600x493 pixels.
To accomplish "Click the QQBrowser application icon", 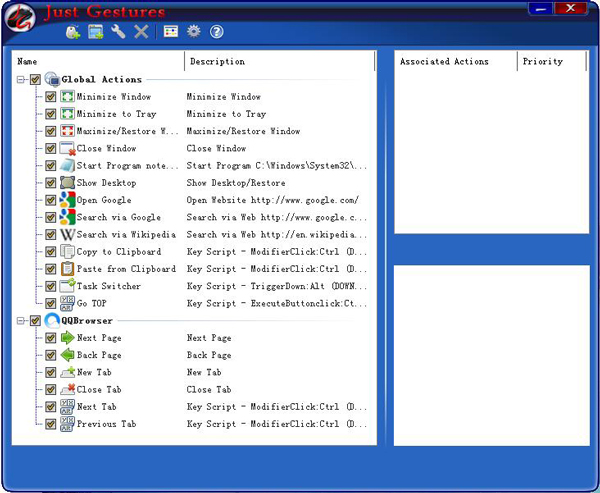I will (52, 320).
